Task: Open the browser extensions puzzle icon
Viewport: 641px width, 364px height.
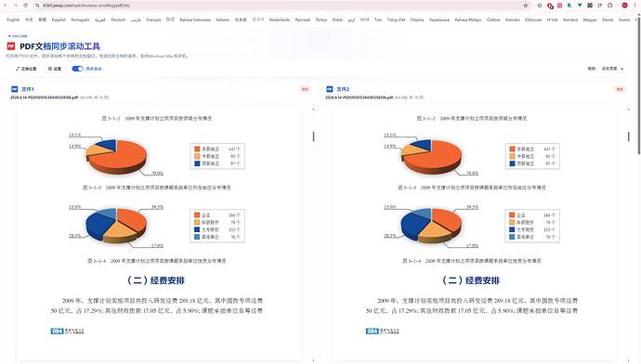Action: [610, 6]
